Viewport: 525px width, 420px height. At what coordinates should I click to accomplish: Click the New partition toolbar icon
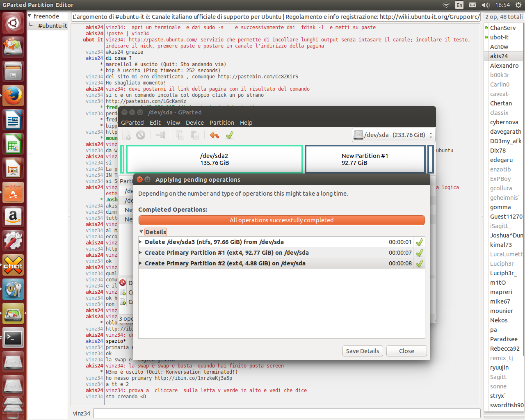coord(127,135)
